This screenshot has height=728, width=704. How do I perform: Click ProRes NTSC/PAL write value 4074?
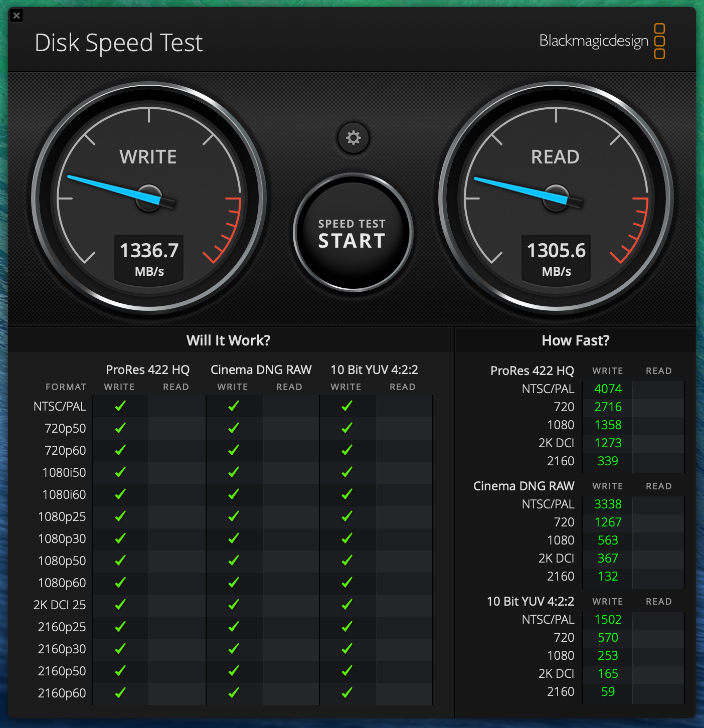click(x=608, y=389)
